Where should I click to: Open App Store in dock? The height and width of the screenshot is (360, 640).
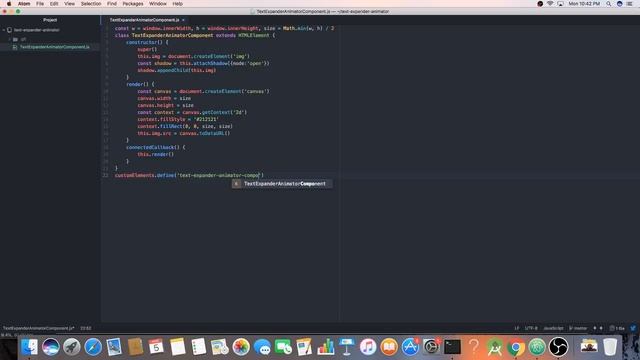pos(410,347)
